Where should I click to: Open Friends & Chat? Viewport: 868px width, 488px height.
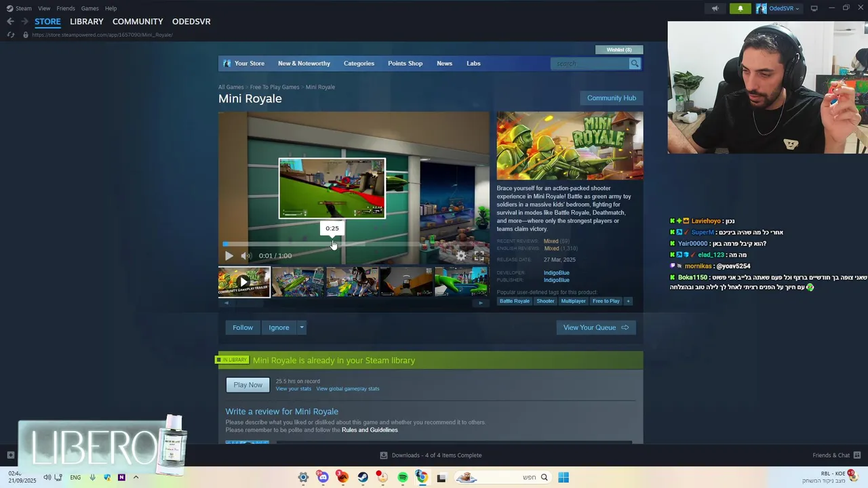pos(837,455)
